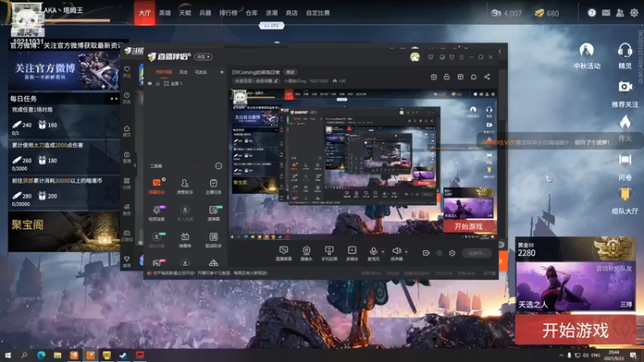Add the 手机投屏 phone-cast source
This screenshot has width=644, height=362.
tap(329, 253)
